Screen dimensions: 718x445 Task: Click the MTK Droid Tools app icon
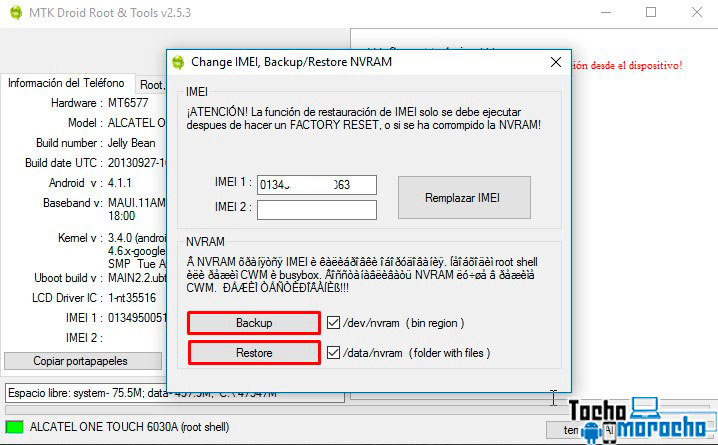pos(16,12)
